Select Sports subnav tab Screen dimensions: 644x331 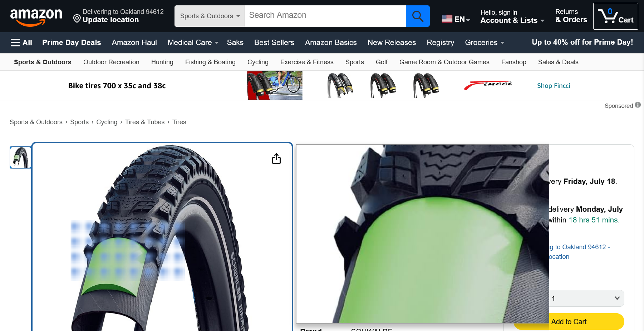(355, 62)
